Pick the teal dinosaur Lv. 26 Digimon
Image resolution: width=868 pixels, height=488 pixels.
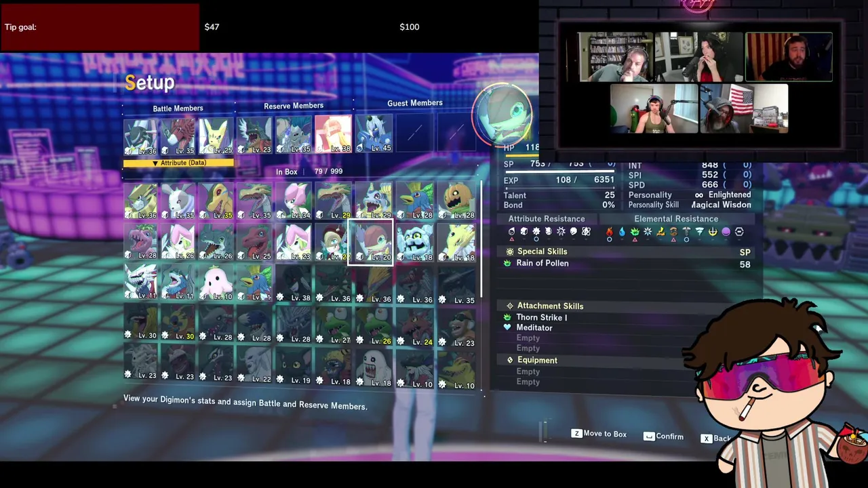point(217,243)
